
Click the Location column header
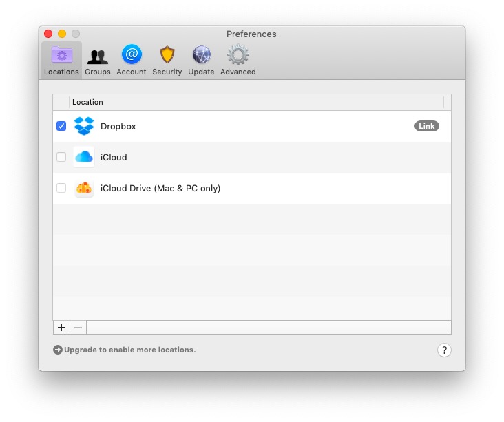point(256,102)
